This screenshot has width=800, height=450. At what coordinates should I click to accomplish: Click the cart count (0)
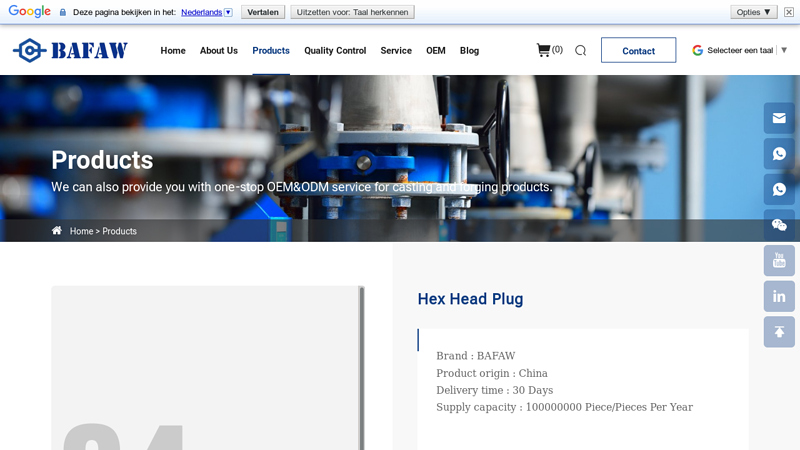[557, 49]
